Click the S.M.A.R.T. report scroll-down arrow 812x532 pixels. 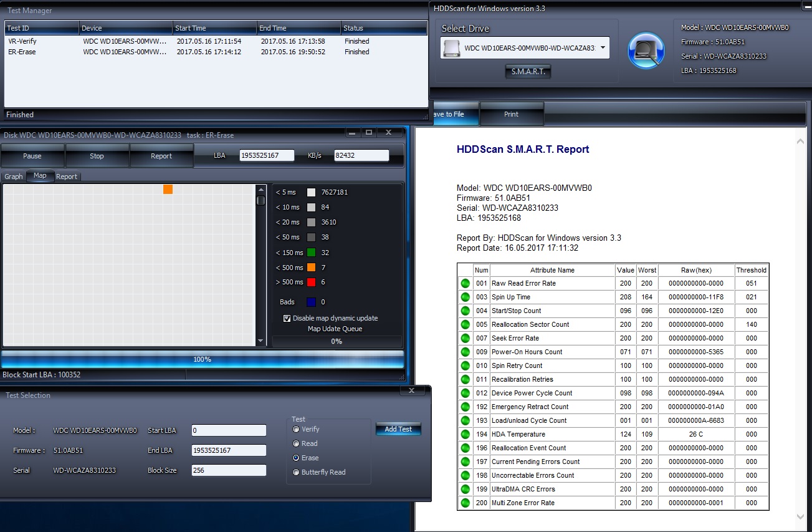801,516
